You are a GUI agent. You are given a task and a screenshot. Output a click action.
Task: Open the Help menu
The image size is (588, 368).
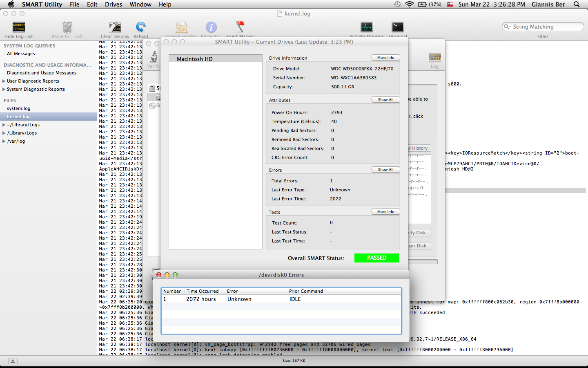165,4
